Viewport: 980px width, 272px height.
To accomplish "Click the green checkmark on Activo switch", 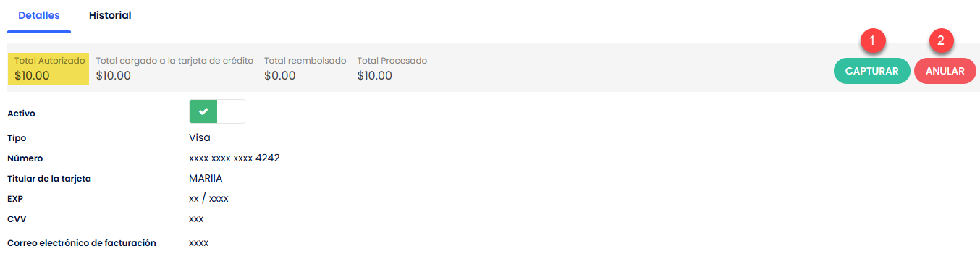I will (x=203, y=111).
